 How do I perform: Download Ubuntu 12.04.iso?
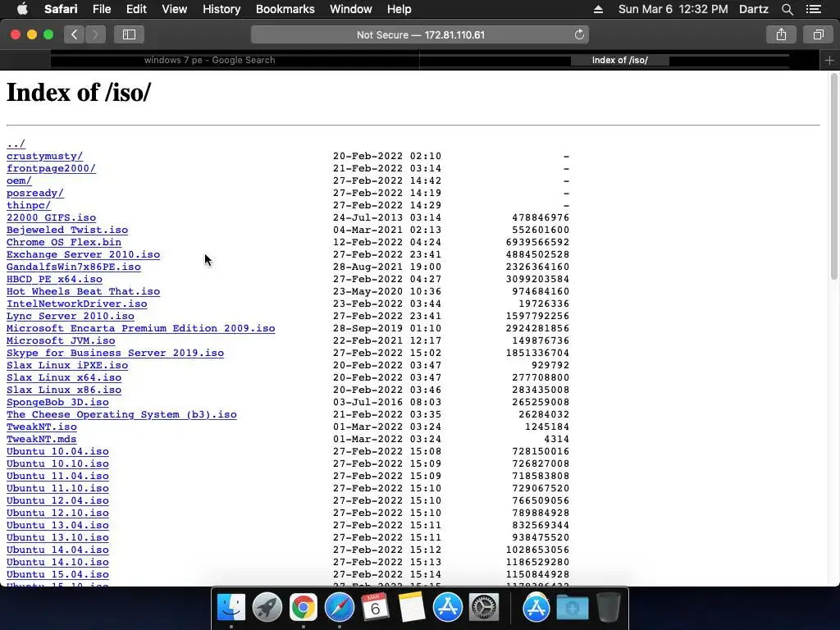(x=57, y=501)
